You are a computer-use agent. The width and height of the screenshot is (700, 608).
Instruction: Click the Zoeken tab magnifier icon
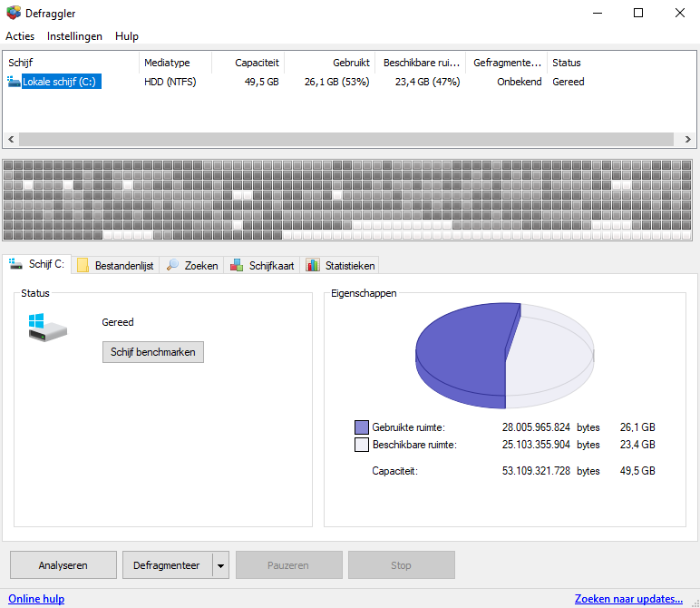172,265
